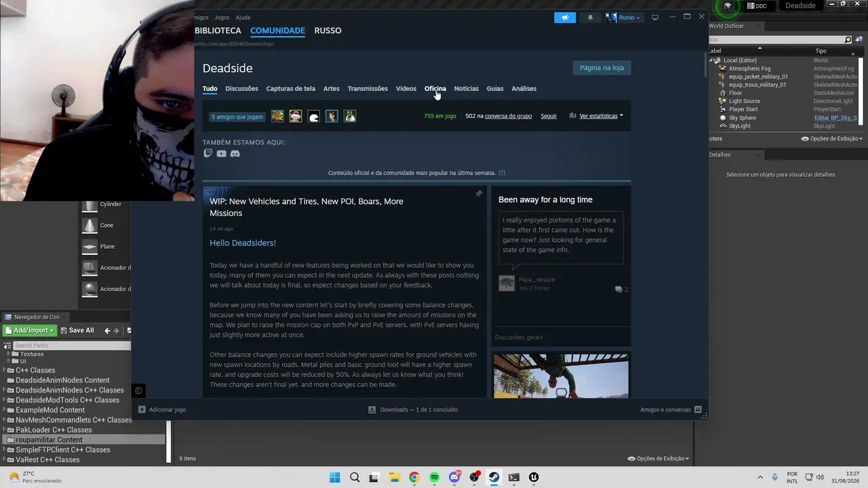Open Windows taskbar search
The height and width of the screenshot is (488, 868).
[355, 477]
